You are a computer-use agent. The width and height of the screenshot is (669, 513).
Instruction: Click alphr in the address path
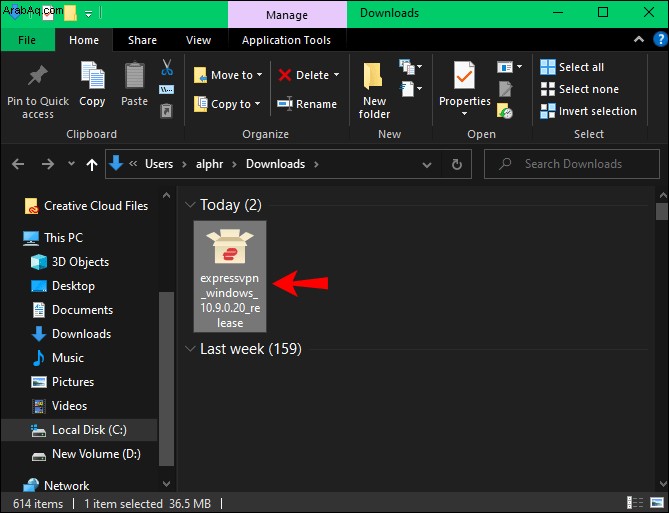209,164
